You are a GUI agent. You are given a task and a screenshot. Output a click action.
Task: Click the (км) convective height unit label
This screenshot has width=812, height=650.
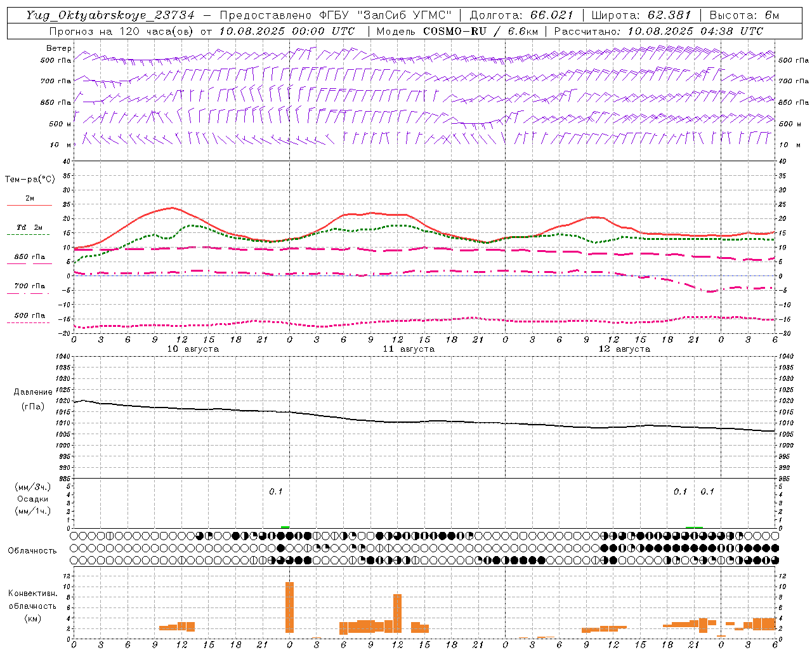coord(32,618)
